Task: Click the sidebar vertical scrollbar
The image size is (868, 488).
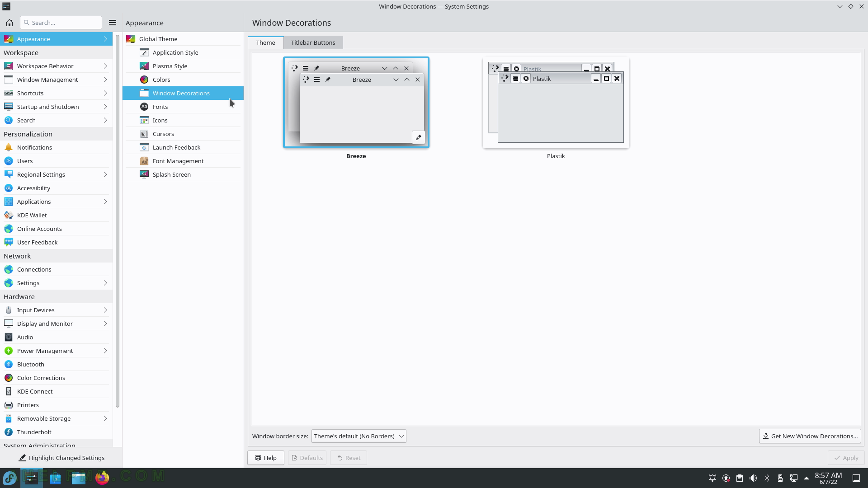Action: (x=118, y=221)
